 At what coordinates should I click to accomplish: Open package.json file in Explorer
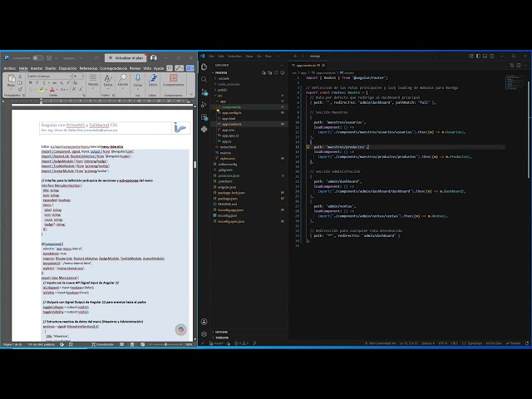[227, 199]
